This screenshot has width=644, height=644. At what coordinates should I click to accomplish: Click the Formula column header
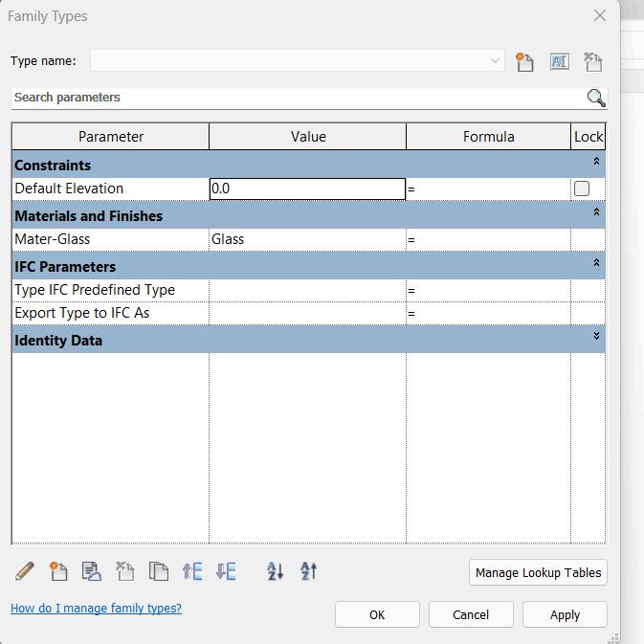488,136
